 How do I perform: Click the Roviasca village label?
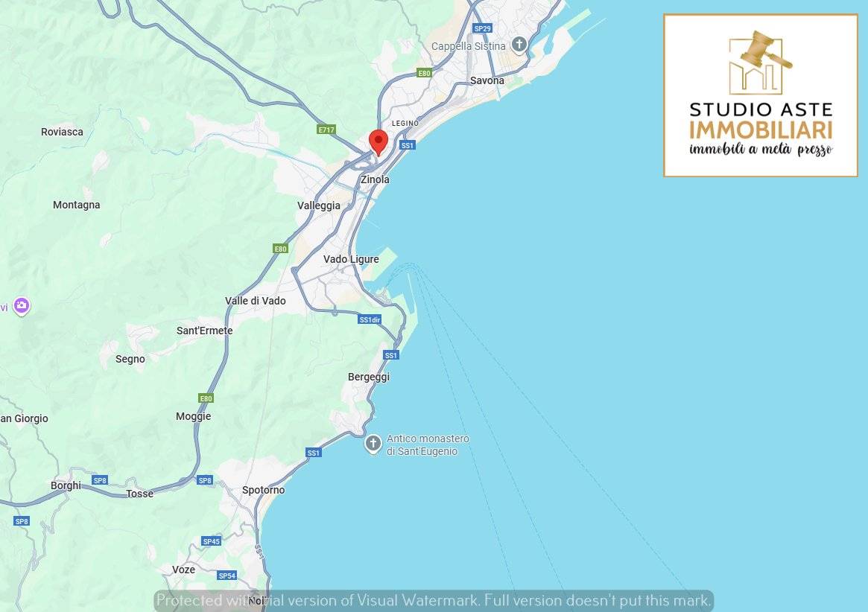[62, 132]
